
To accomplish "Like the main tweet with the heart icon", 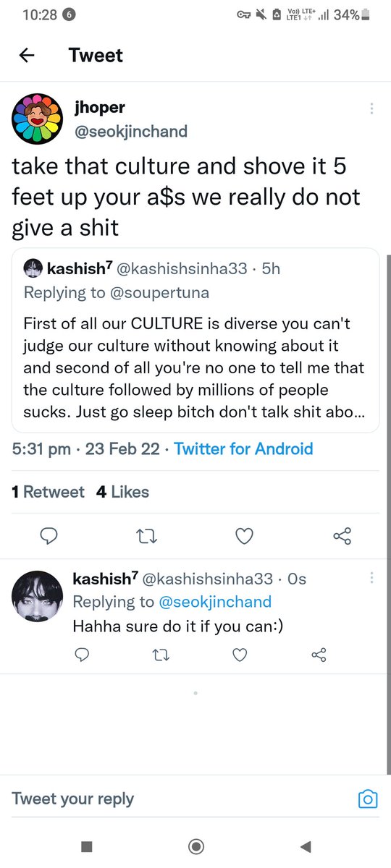I will (x=245, y=536).
